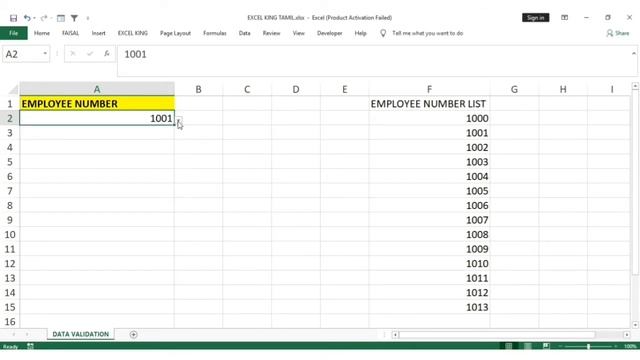Select the cell with value 1002

(429, 147)
